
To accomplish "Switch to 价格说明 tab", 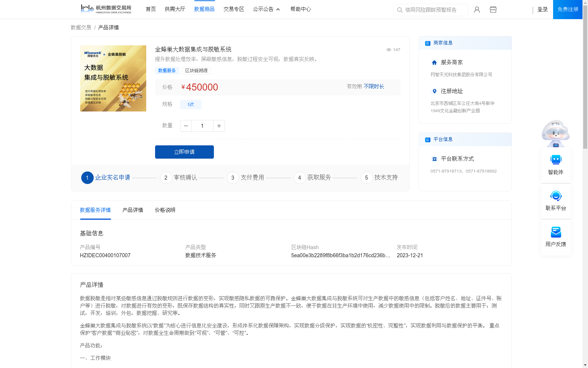I will click(x=165, y=210).
